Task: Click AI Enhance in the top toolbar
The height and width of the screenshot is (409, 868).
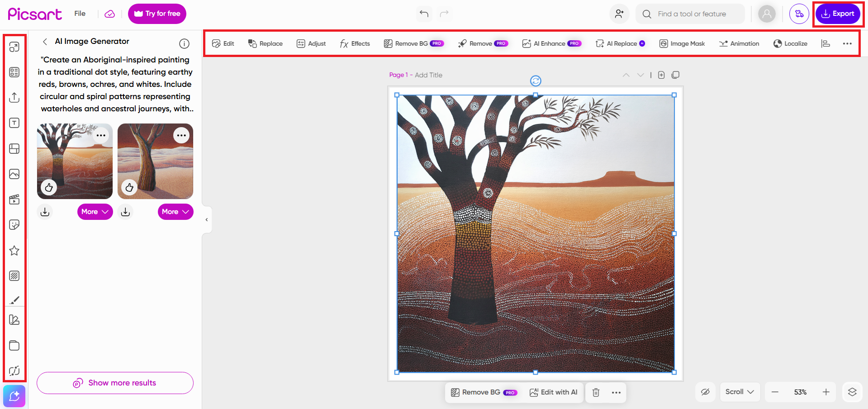Action: tap(552, 43)
